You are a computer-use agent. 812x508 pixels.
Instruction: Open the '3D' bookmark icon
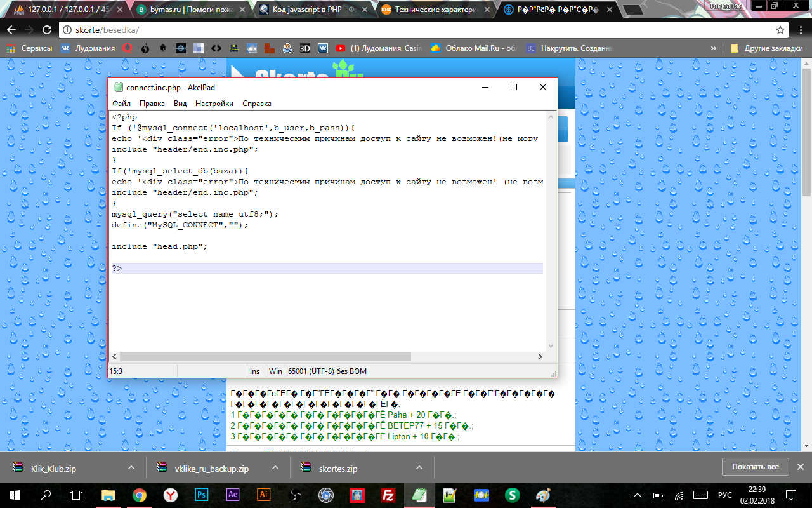point(305,48)
